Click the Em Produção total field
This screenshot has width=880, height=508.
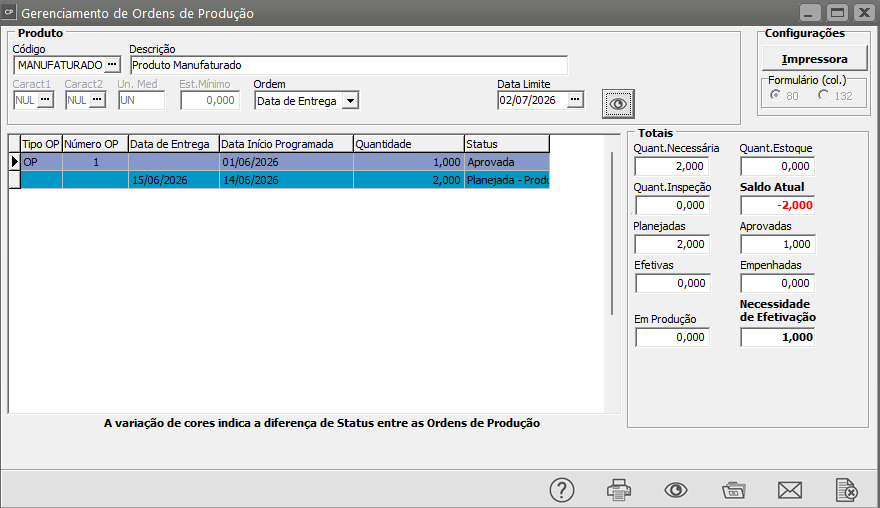coord(672,337)
